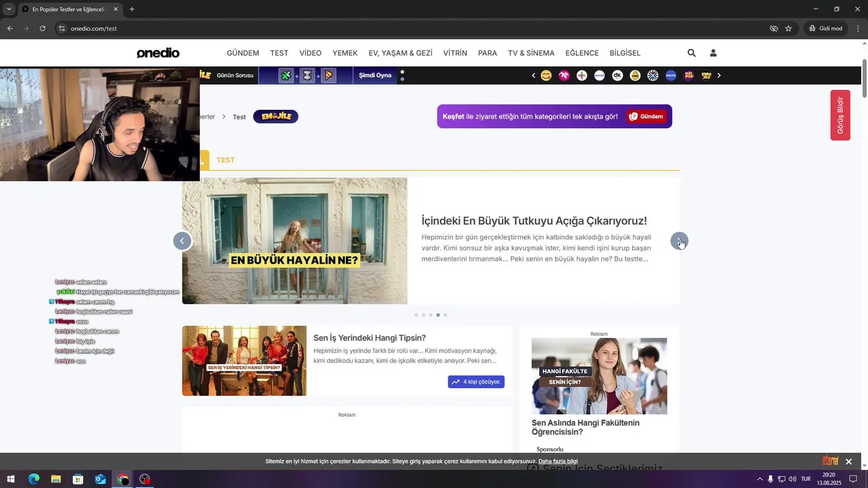Open the DK story icon
This screenshot has width=868, height=488.
(617, 75)
